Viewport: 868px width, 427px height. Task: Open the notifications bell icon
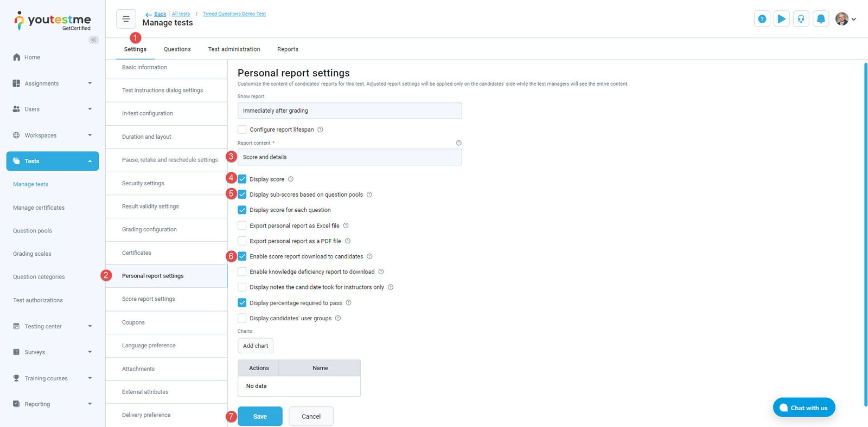click(821, 19)
